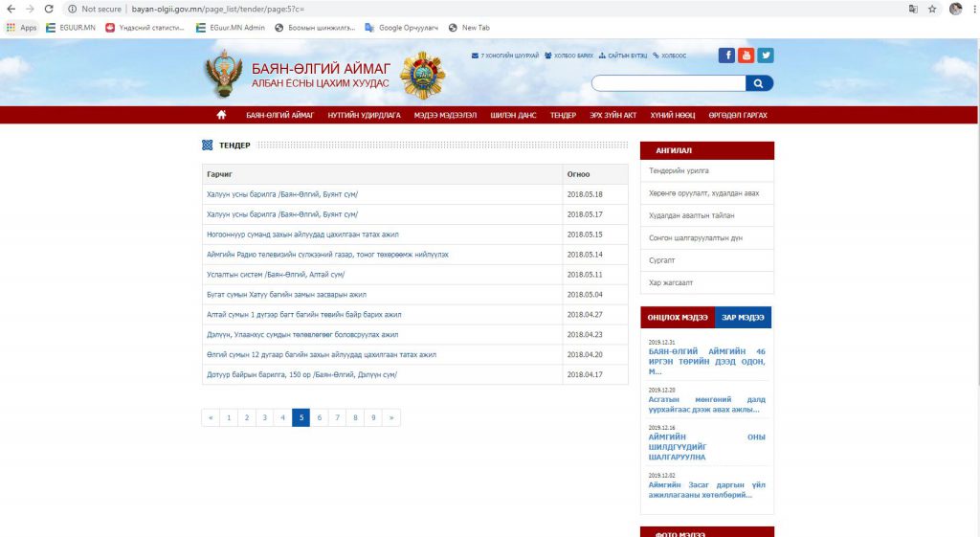Open the Apps shortcut in bookmarks bar
The height and width of the screenshot is (537, 980).
pos(22,28)
